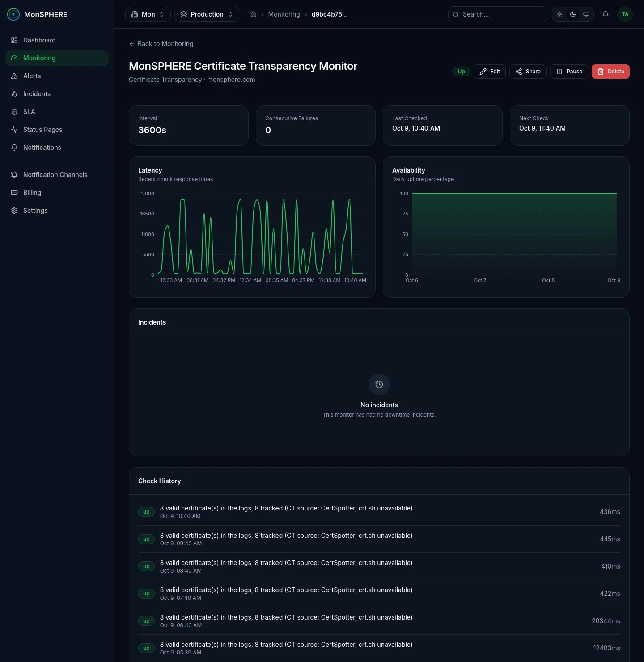Click the Oct 9, 07:40 AM check row
Image resolution: width=644 pixels, height=662 pixels.
pos(379,594)
